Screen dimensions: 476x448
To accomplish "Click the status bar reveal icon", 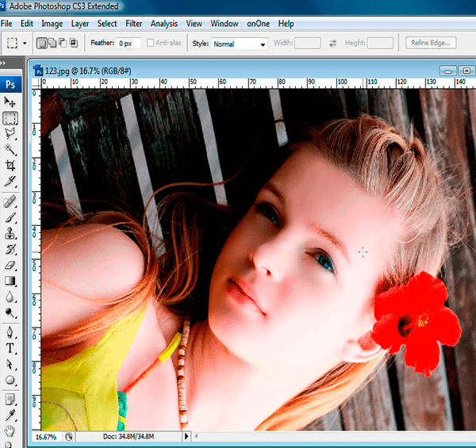I will [69, 437].
